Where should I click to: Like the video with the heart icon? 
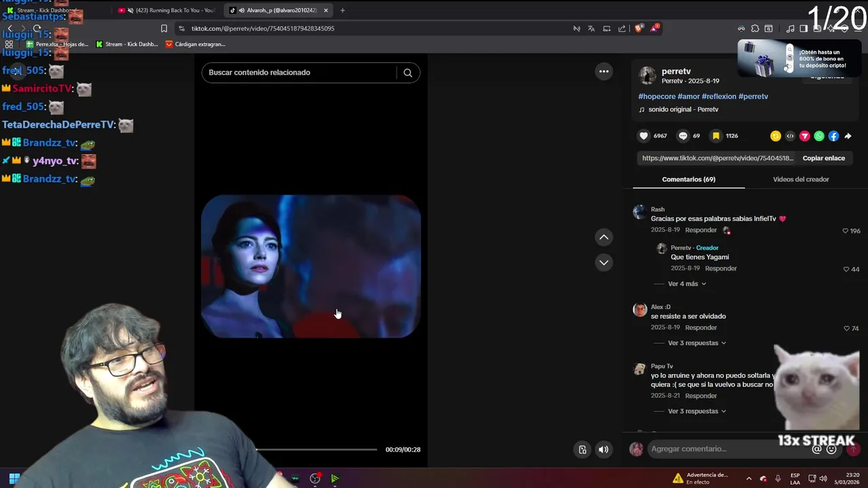tap(644, 136)
